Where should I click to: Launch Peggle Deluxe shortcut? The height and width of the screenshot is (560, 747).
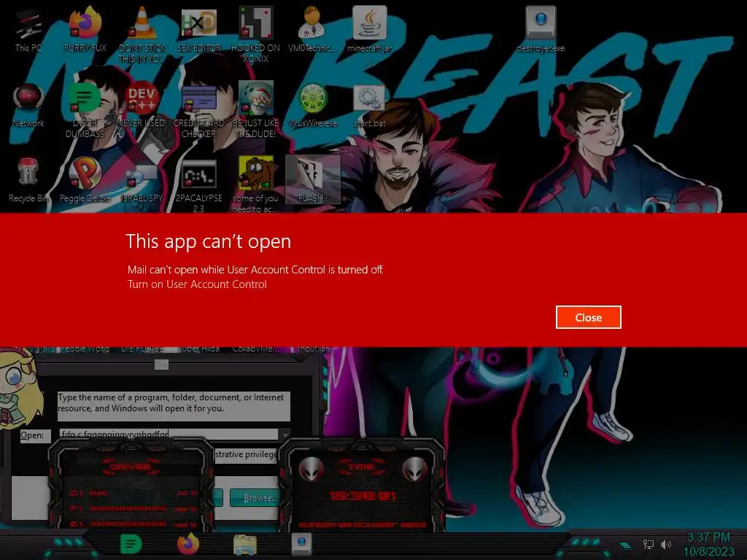[85, 180]
